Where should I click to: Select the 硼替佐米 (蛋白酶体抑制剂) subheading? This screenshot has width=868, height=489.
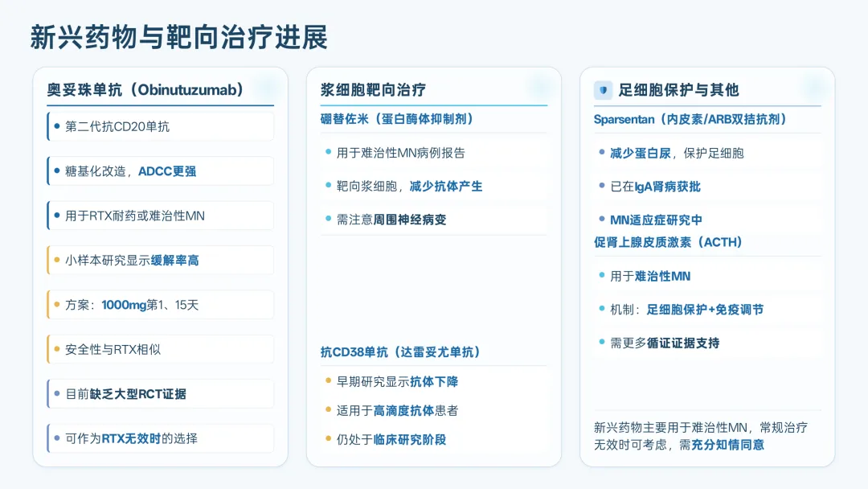[x=397, y=119]
